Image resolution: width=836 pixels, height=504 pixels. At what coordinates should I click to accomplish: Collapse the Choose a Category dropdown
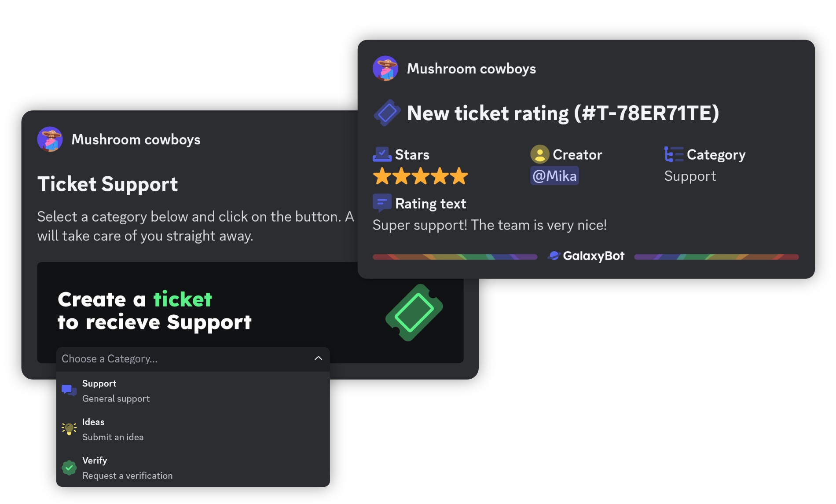318,359
